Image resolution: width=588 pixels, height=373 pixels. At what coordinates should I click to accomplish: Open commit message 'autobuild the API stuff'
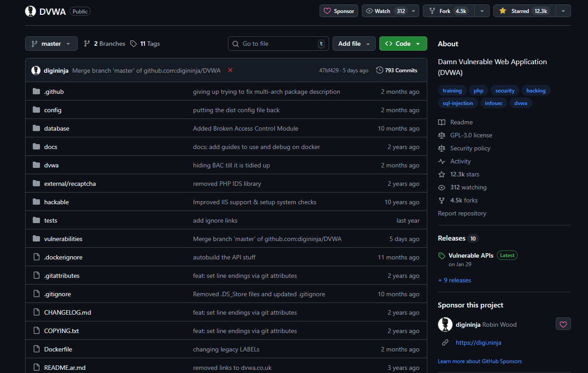click(x=224, y=257)
